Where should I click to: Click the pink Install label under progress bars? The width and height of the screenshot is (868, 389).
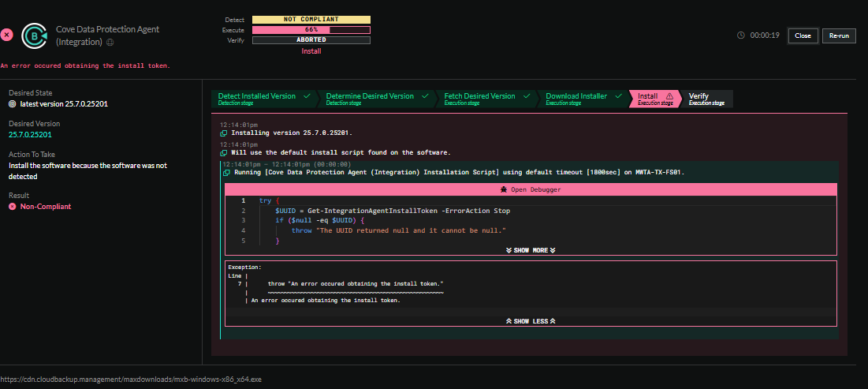point(311,51)
